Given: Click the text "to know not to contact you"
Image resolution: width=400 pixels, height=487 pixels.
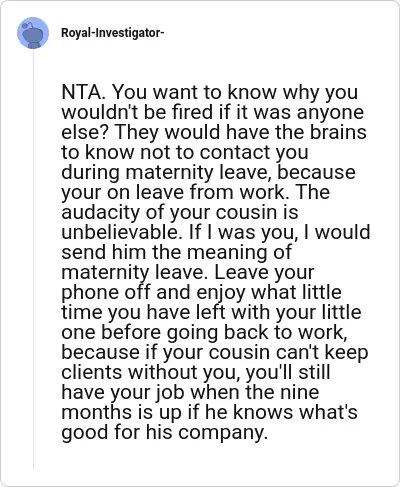Looking at the screenshot, I should pos(185,152).
